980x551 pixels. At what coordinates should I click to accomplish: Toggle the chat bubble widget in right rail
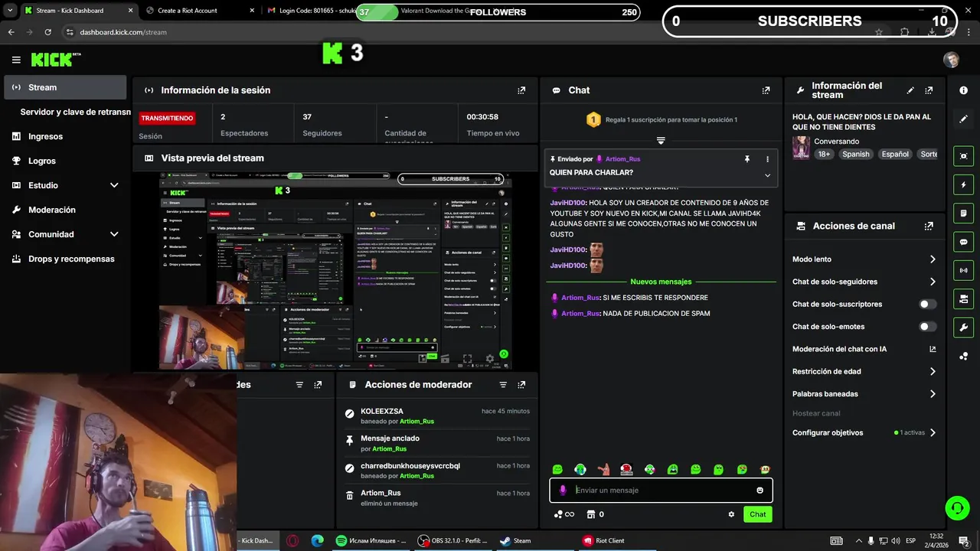coord(963,242)
